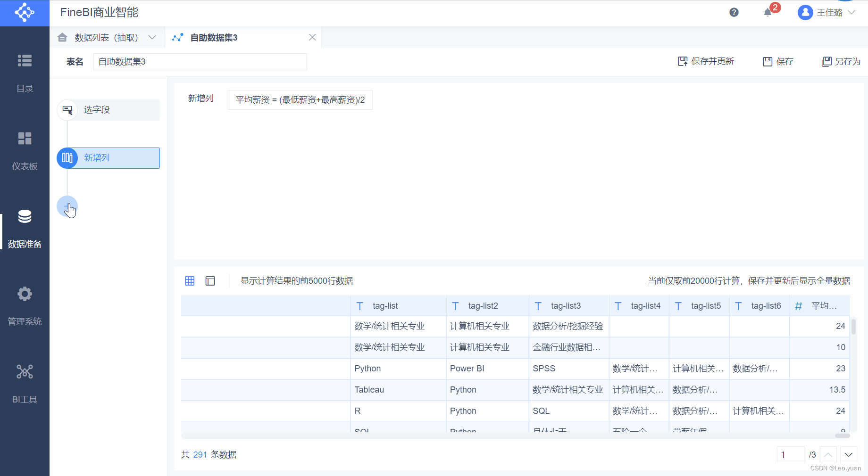Click the 291 row count link
The height and width of the screenshot is (476, 868).
pos(200,455)
